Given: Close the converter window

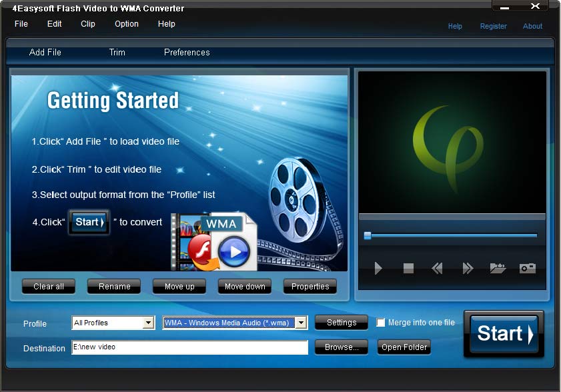Looking at the screenshot, I should [535, 6].
